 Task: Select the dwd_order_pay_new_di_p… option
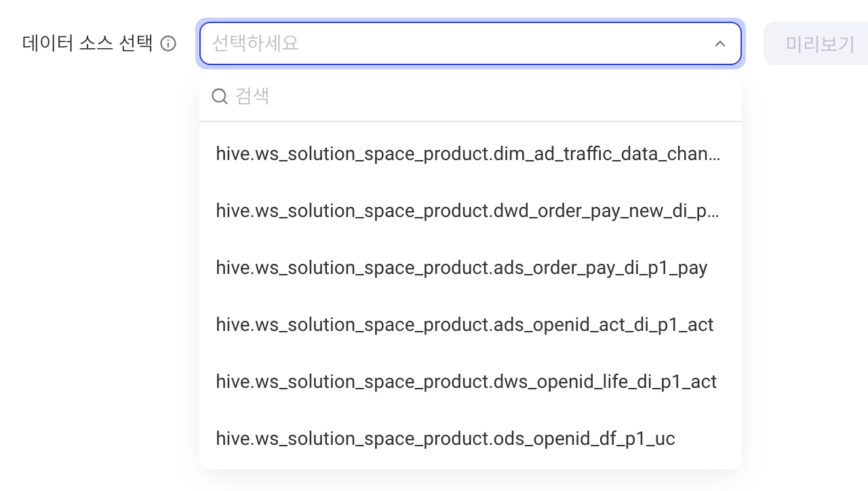(471, 211)
